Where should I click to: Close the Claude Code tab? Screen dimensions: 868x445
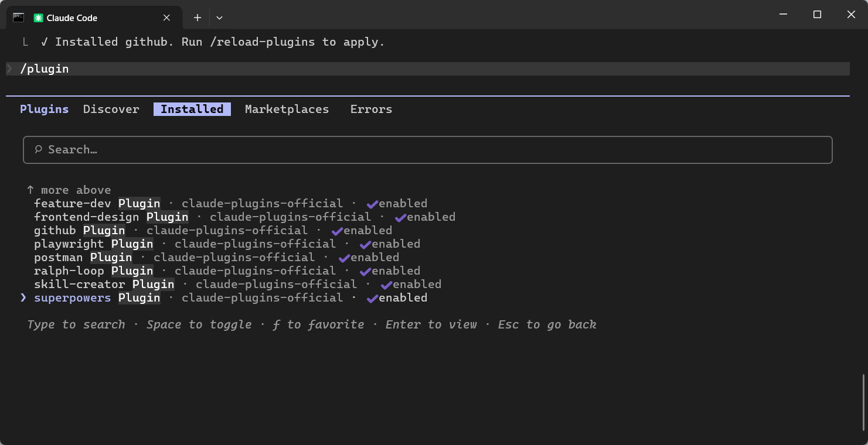pos(166,18)
